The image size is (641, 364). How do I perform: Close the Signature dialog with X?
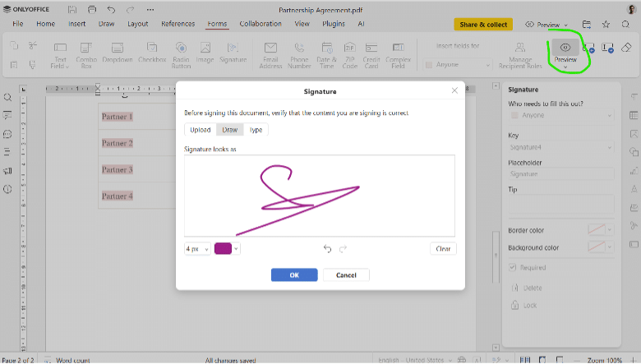[454, 90]
